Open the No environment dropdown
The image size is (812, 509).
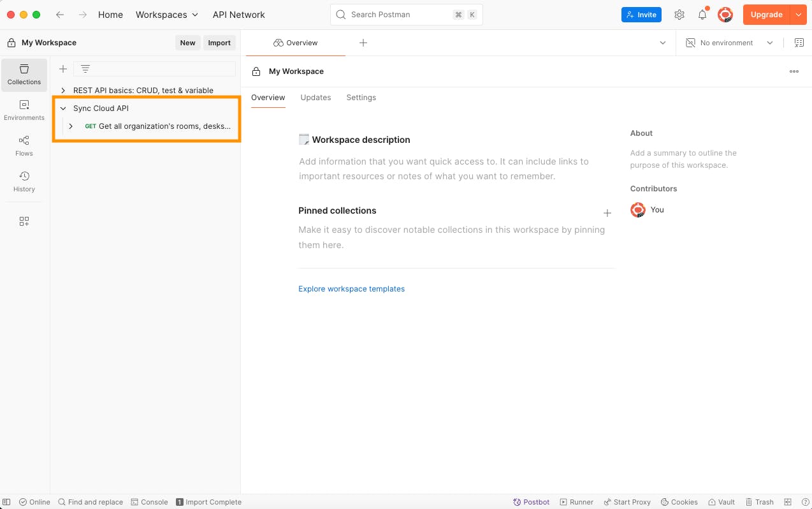(x=730, y=43)
